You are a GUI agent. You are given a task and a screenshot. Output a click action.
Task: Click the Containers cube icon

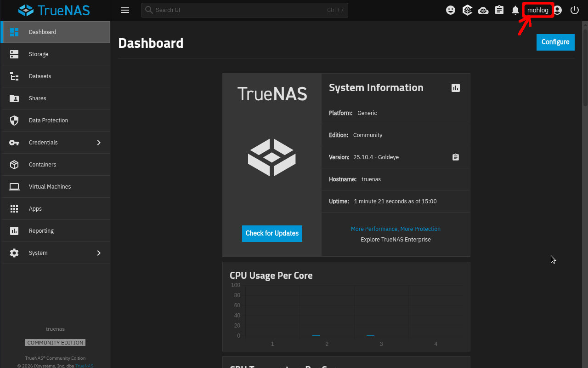point(14,165)
